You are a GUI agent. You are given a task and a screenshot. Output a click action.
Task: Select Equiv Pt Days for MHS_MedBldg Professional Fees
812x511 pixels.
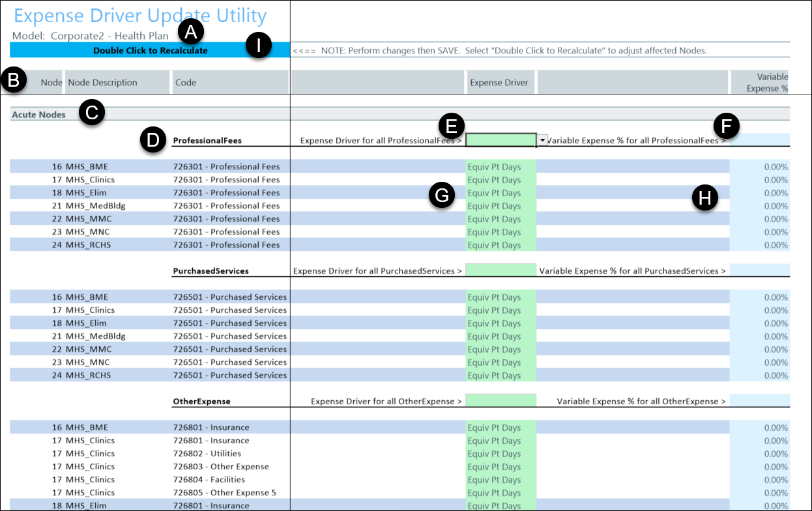501,205
